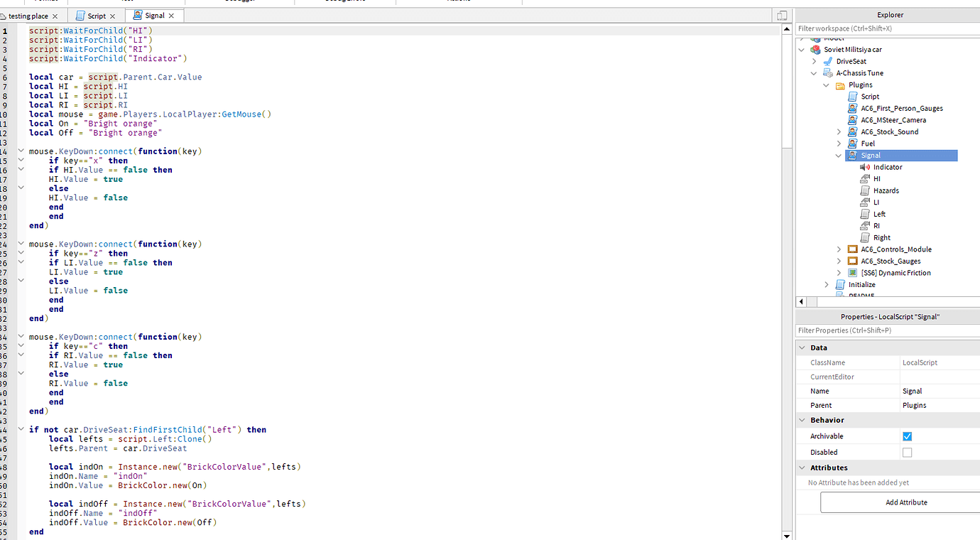The image size is (980, 540).
Task: Click the Script icon under Plugins
Action: click(853, 97)
